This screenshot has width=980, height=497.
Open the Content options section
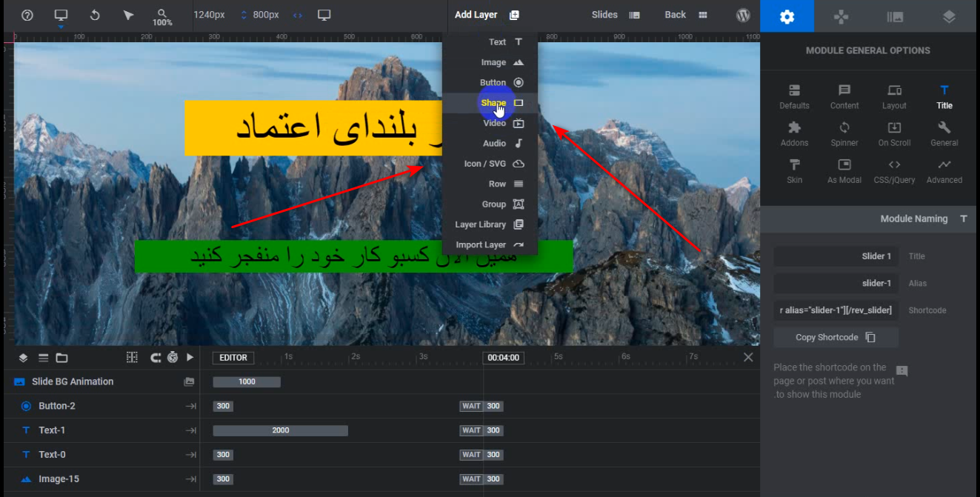844,96
